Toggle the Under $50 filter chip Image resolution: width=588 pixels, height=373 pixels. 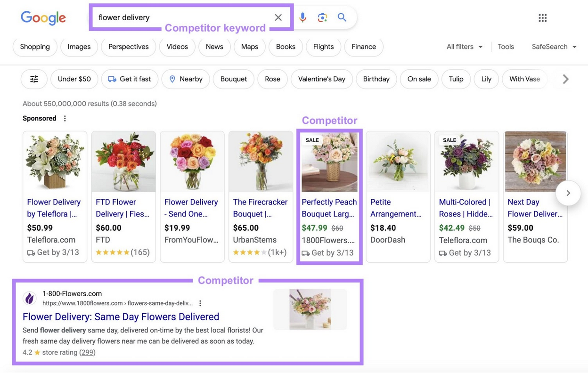click(74, 79)
